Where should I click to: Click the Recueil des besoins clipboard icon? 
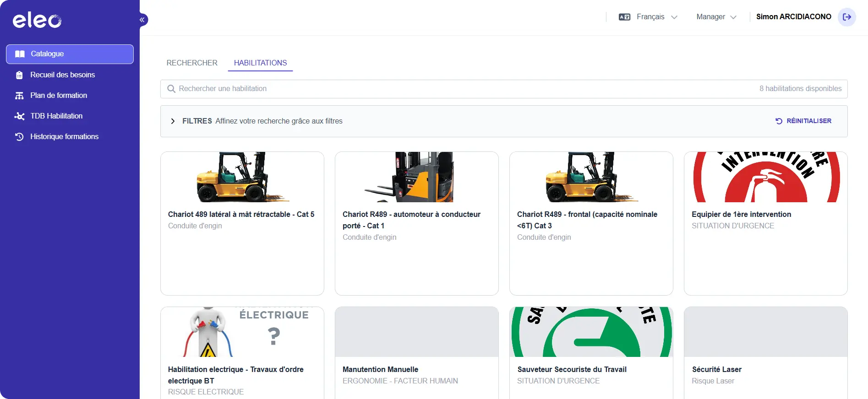coord(19,75)
